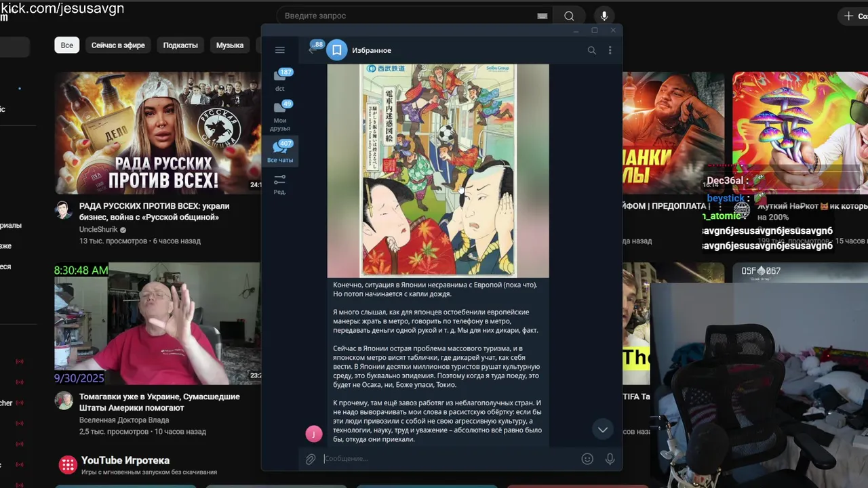The width and height of the screenshot is (868, 488).
Task: Open the Telegram hamburger menu
Action: point(279,50)
